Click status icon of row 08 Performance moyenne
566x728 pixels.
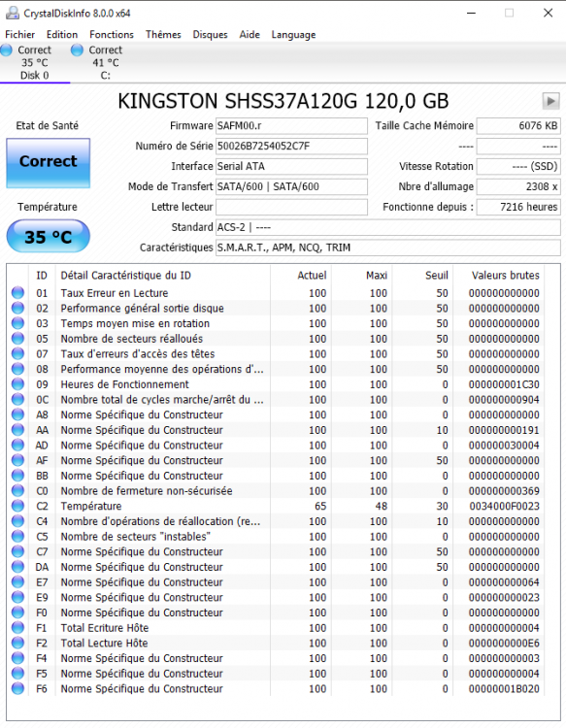click(x=17, y=369)
